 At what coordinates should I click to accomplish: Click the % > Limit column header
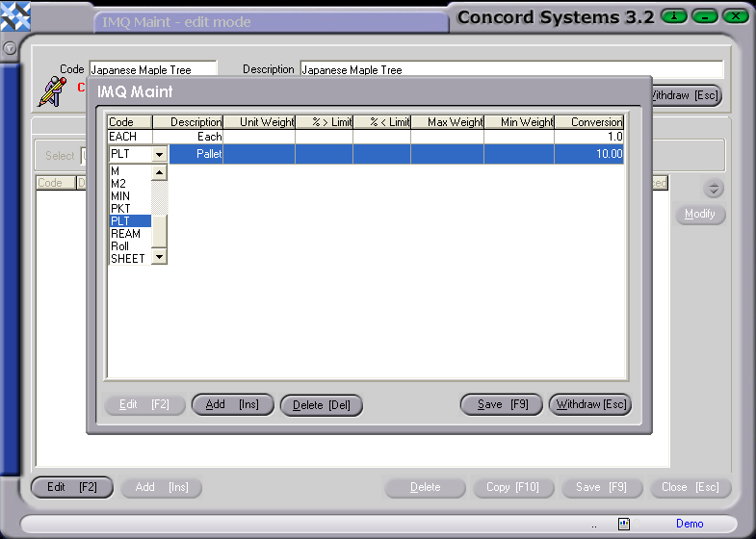pyautogui.click(x=324, y=122)
